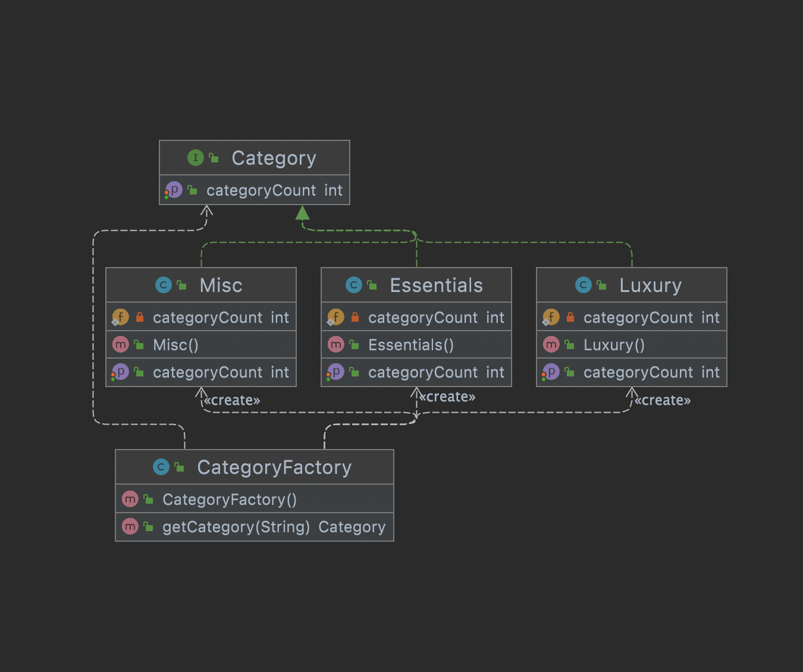The width and height of the screenshot is (803, 672).
Task: Click the red lock icon on Luxury's categoryCount field
Action: (x=570, y=317)
